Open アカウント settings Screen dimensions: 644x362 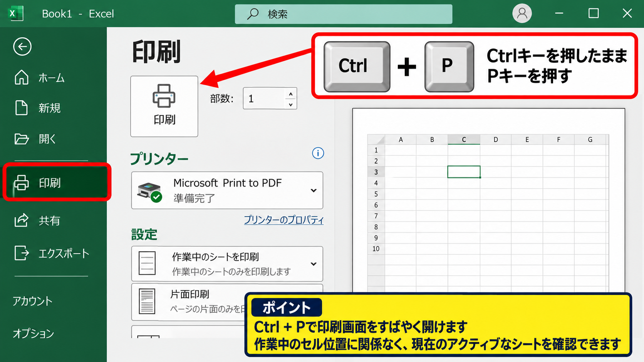point(32,301)
